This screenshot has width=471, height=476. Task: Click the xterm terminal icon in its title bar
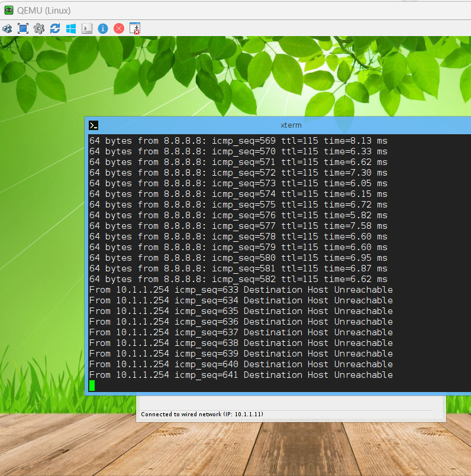(x=93, y=125)
